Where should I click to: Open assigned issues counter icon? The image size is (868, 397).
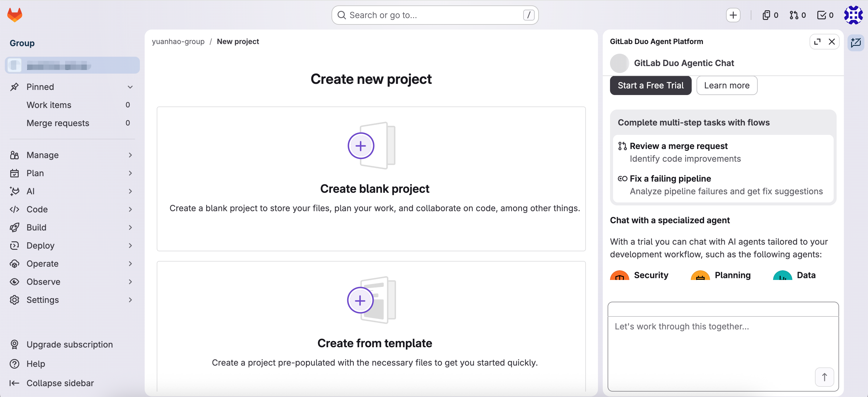pyautogui.click(x=770, y=15)
